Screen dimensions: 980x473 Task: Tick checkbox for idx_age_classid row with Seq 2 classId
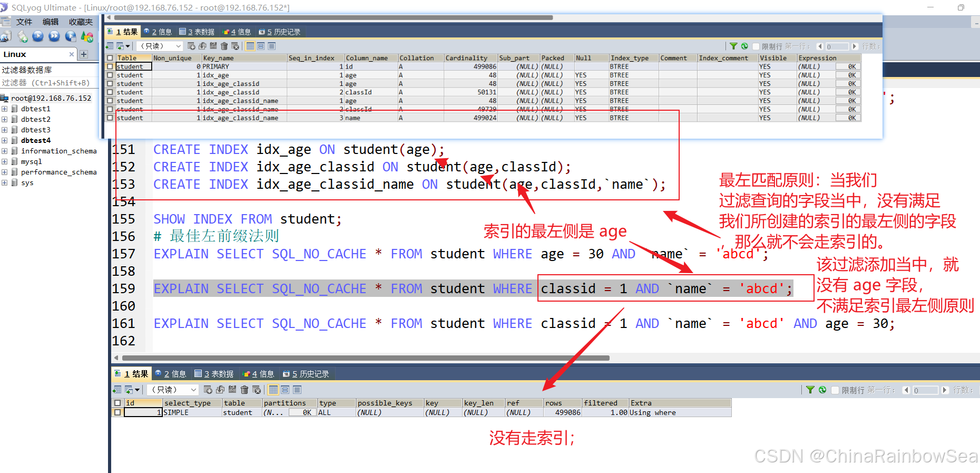pos(110,92)
